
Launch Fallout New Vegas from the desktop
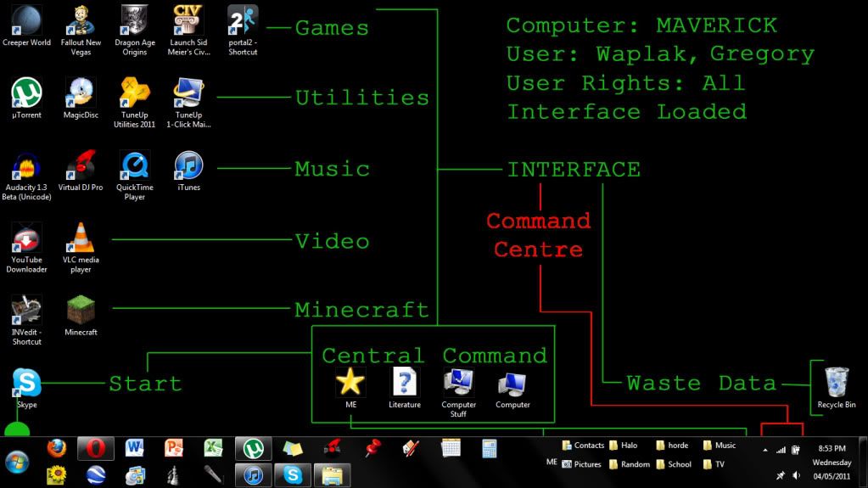click(81, 31)
